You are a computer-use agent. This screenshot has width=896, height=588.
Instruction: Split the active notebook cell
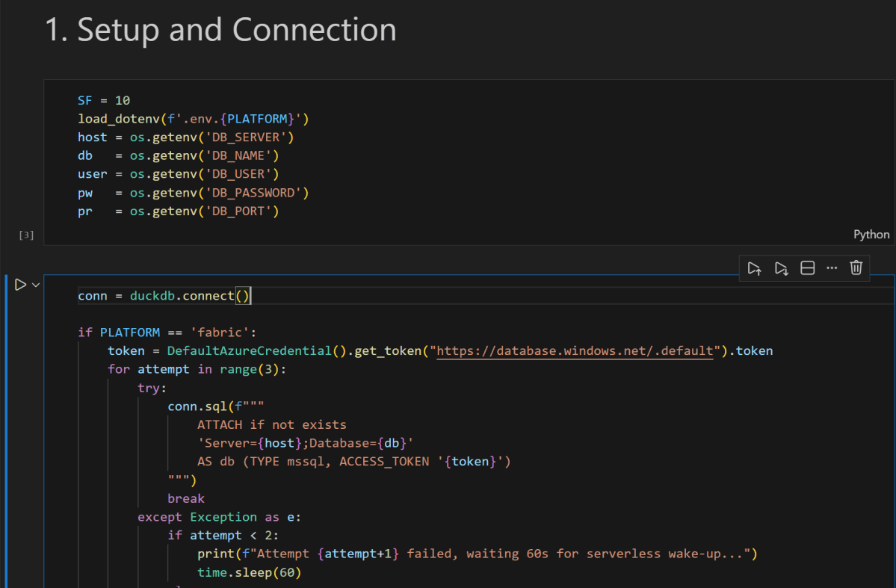coord(808,267)
